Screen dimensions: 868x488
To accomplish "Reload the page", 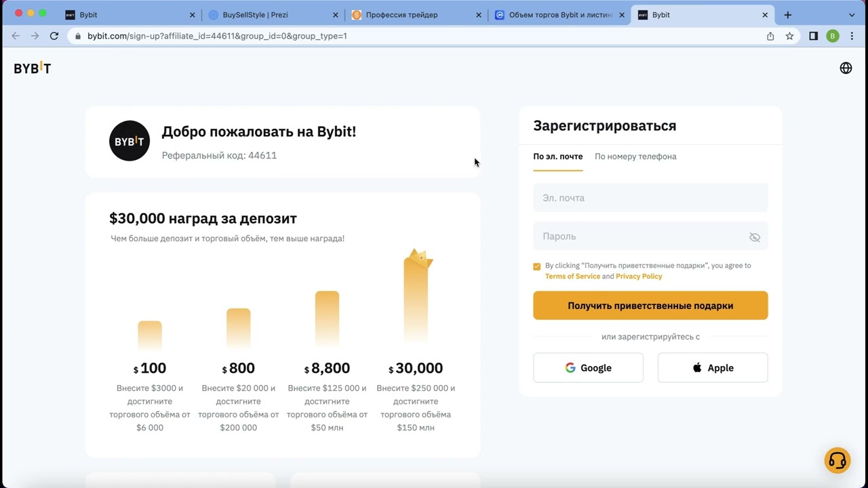I will coord(54,36).
